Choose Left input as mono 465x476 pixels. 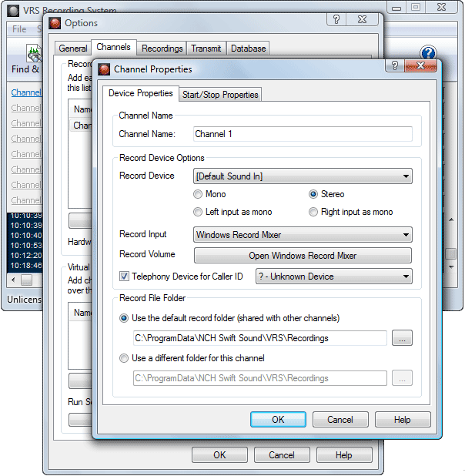point(198,212)
